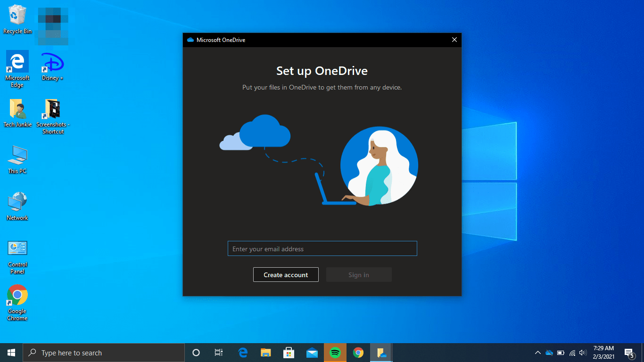Screen dimensions: 644x362
Task: Check battery status in system tray
Action: [x=561, y=353]
